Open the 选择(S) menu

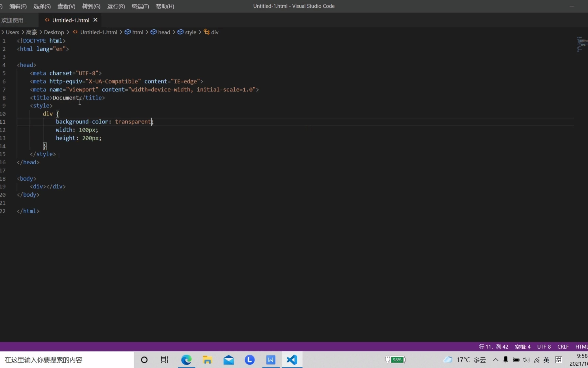(42, 6)
